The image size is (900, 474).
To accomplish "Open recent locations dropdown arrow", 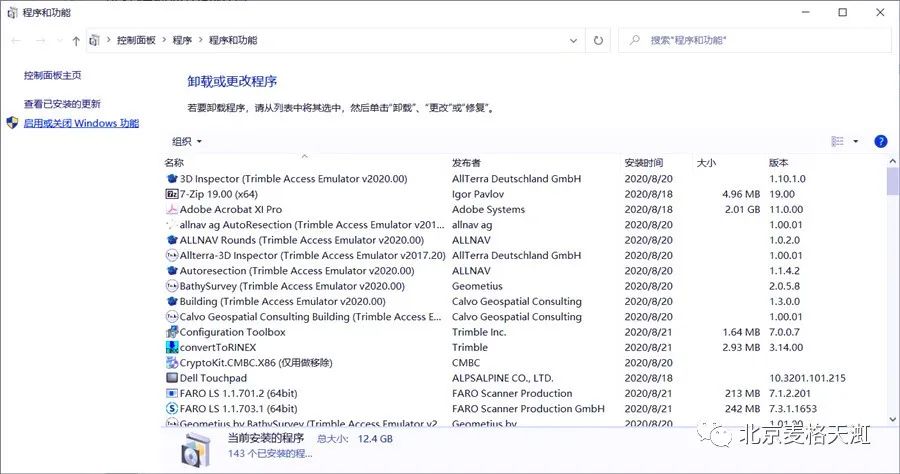I will pyautogui.click(x=60, y=40).
